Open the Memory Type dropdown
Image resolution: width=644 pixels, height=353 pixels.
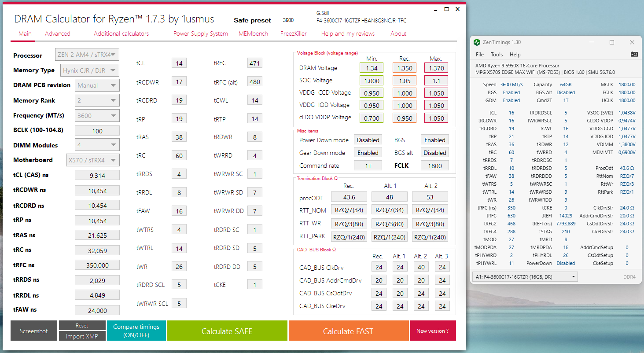tap(90, 70)
